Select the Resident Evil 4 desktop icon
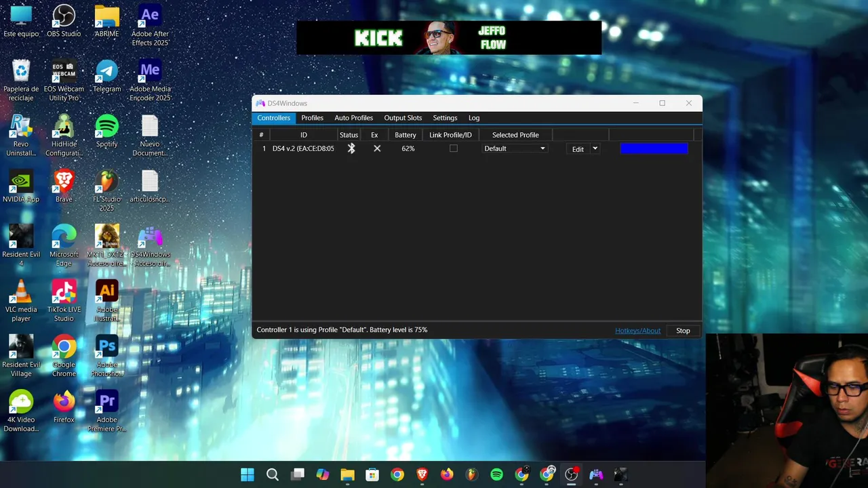The image size is (868, 488). click(21, 246)
